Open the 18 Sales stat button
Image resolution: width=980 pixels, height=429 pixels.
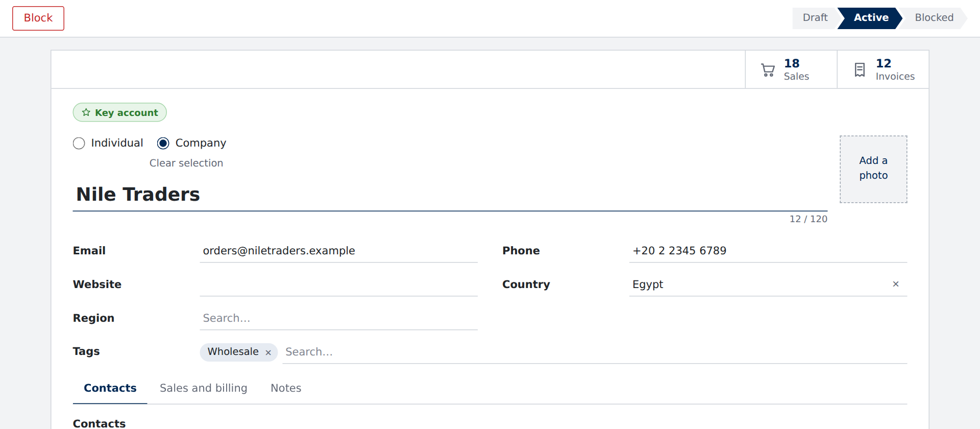coord(791,69)
